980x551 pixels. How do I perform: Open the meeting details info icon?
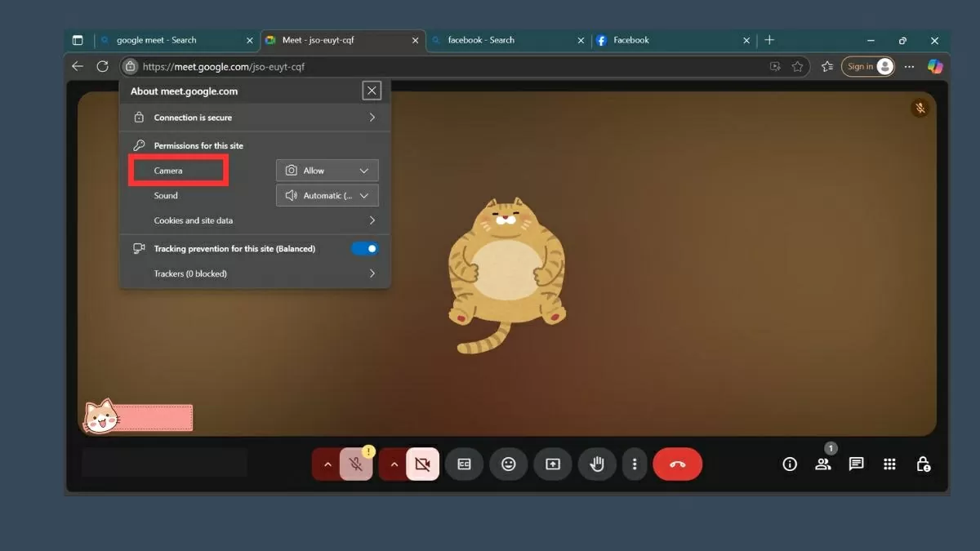(x=789, y=464)
